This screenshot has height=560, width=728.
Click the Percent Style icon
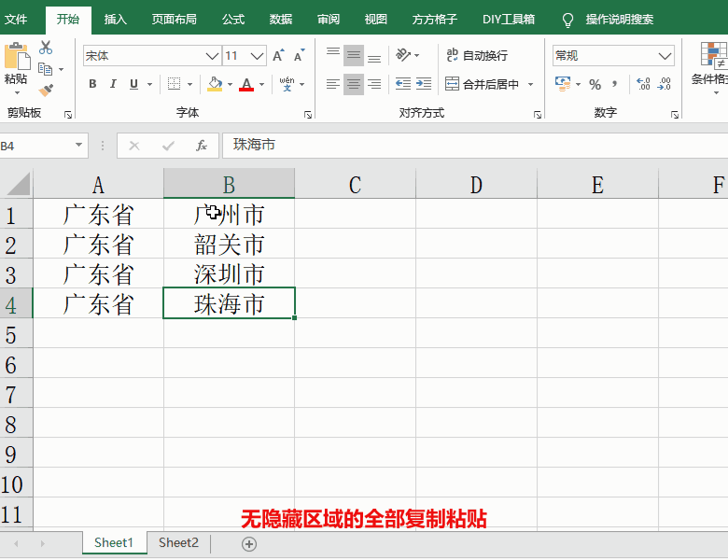(595, 84)
